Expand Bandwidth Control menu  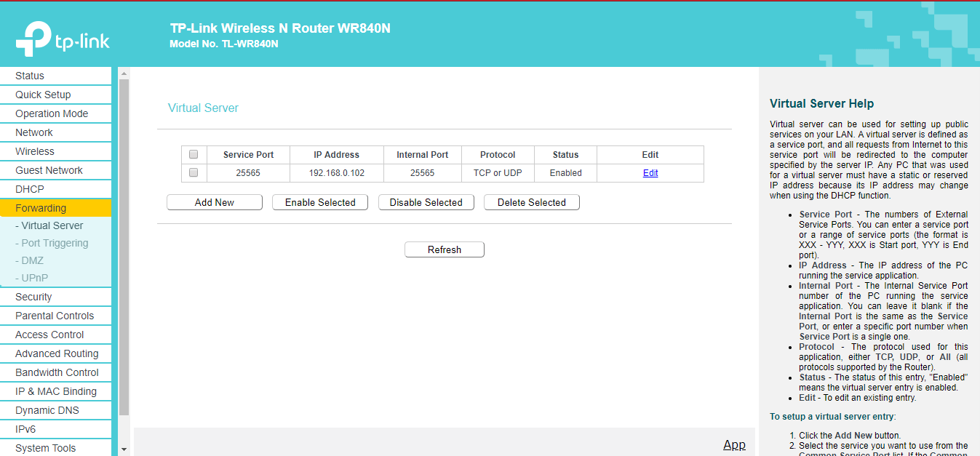coord(55,372)
